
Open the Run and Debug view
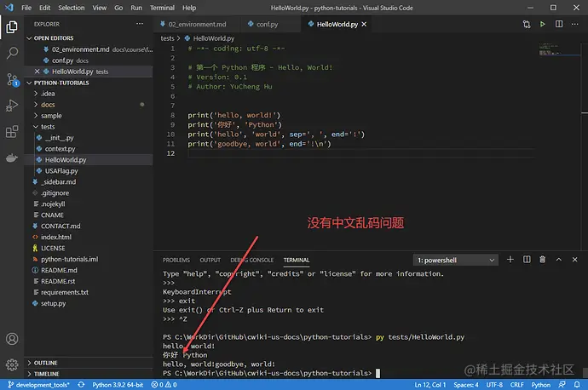(12, 106)
